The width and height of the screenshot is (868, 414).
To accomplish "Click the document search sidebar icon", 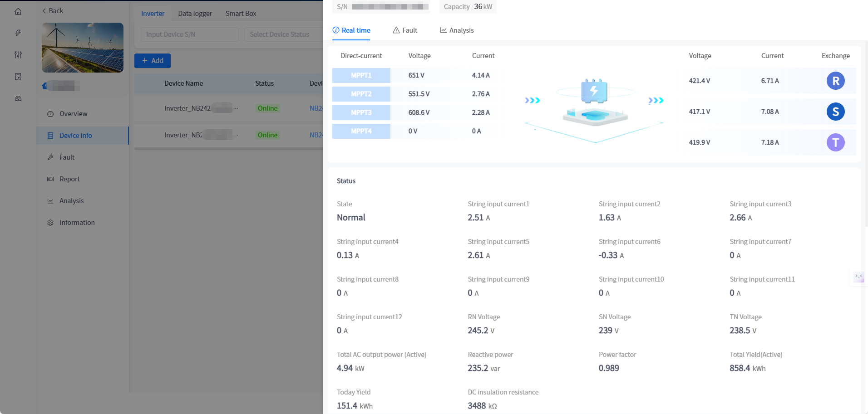I will pyautogui.click(x=18, y=77).
